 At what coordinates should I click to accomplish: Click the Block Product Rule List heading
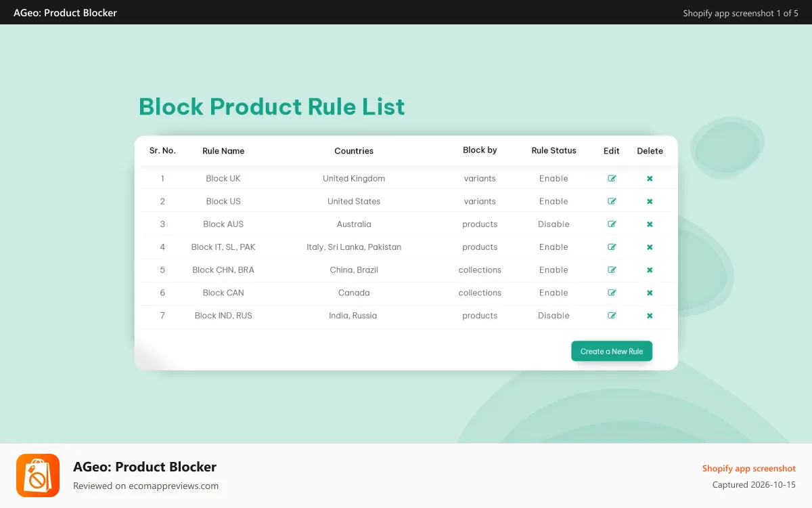tap(272, 106)
